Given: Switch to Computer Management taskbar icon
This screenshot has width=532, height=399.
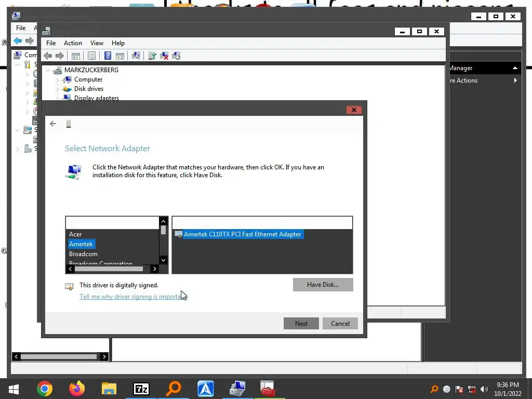Looking at the screenshot, I should click(237, 389).
